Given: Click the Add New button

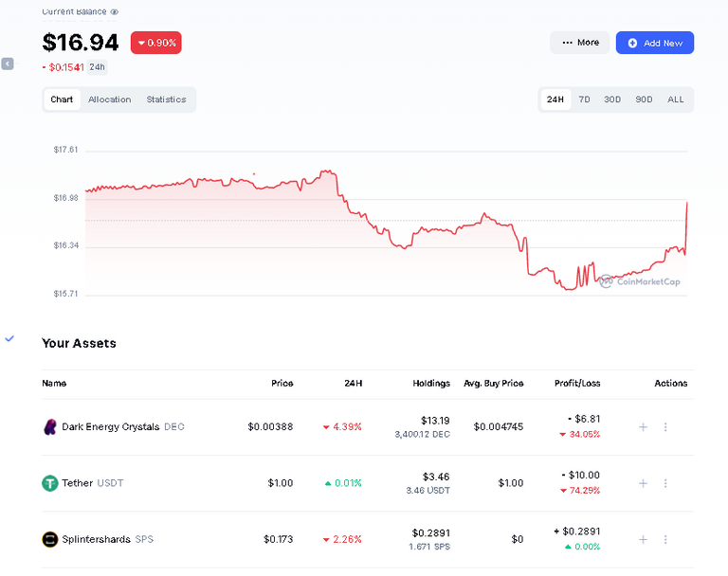Looking at the screenshot, I should pyautogui.click(x=655, y=43).
